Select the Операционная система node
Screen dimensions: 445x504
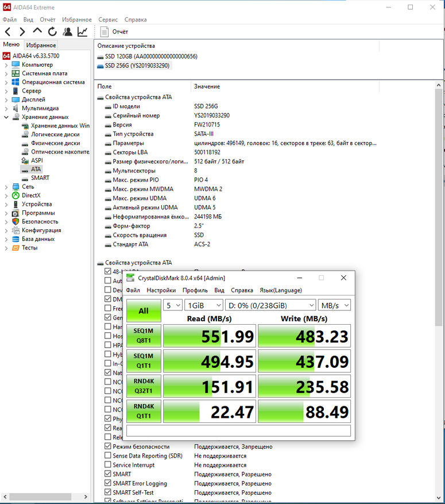[x=53, y=82]
